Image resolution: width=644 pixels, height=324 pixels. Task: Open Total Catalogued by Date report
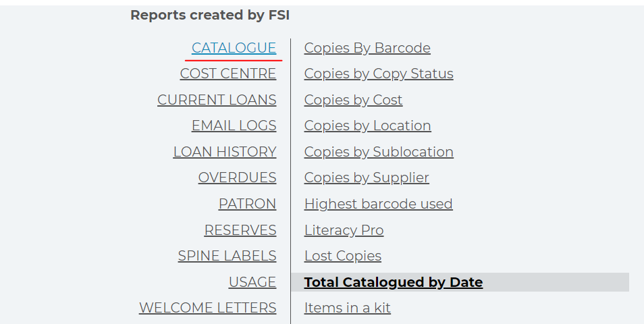tap(394, 283)
